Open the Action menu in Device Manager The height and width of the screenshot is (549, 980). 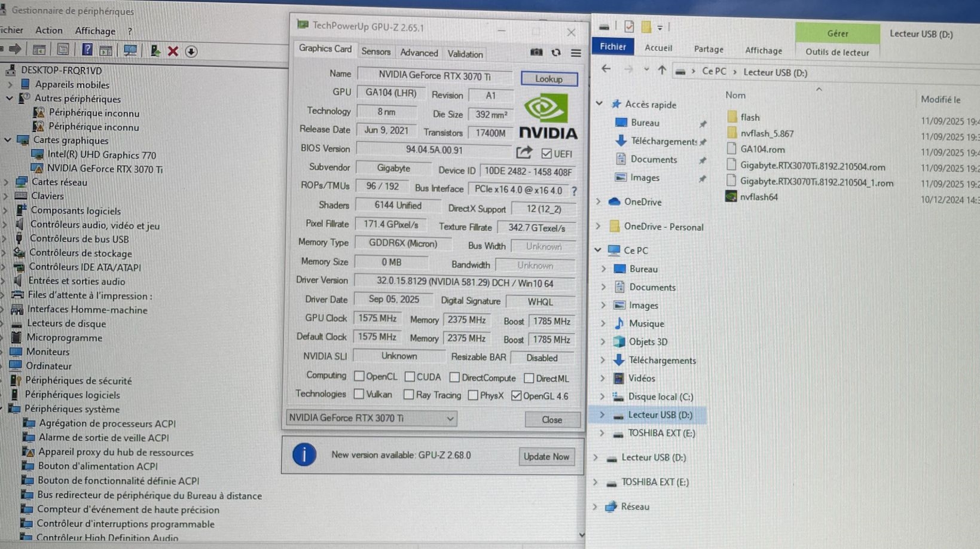coord(49,30)
